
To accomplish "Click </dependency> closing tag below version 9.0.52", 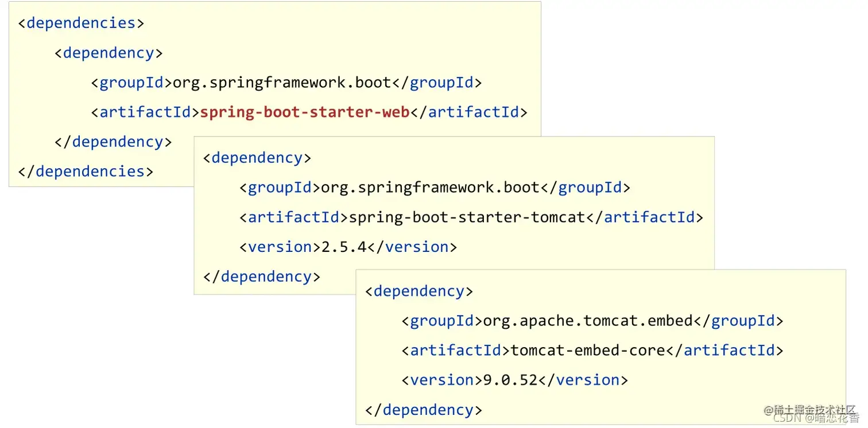I will (424, 410).
